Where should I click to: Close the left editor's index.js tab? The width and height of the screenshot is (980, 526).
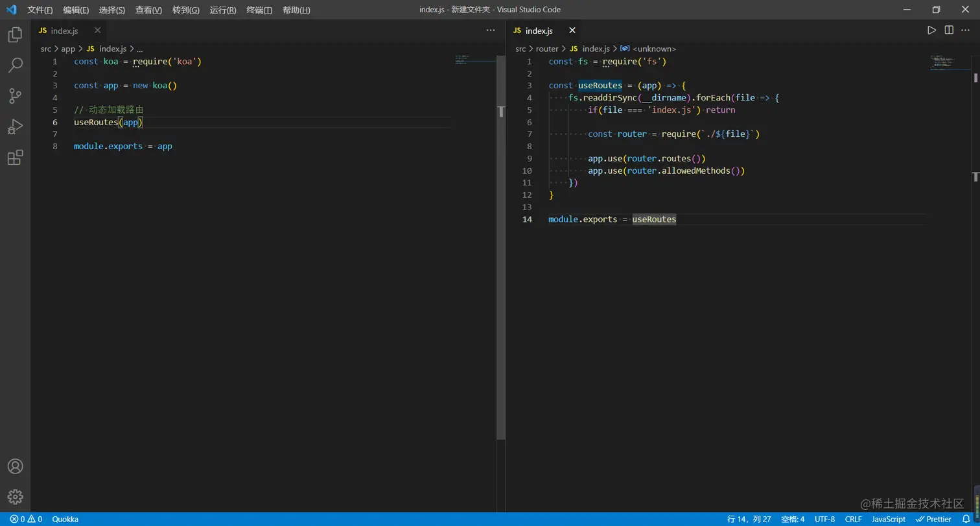pyautogui.click(x=97, y=30)
